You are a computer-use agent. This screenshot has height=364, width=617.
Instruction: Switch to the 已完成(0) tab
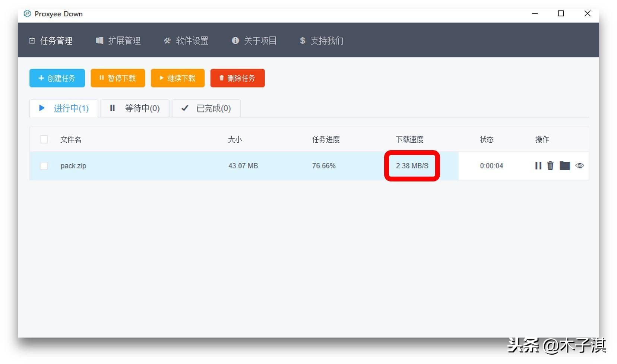[206, 108]
